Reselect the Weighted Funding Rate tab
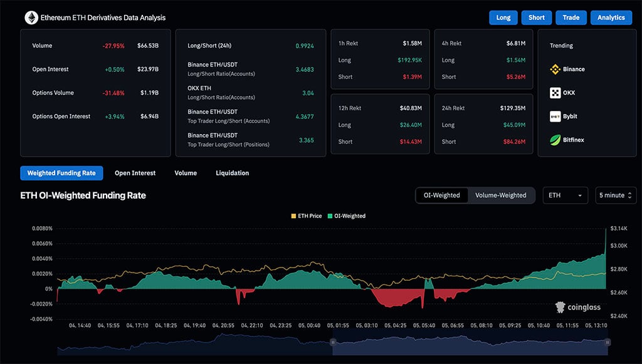 pyautogui.click(x=61, y=173)
